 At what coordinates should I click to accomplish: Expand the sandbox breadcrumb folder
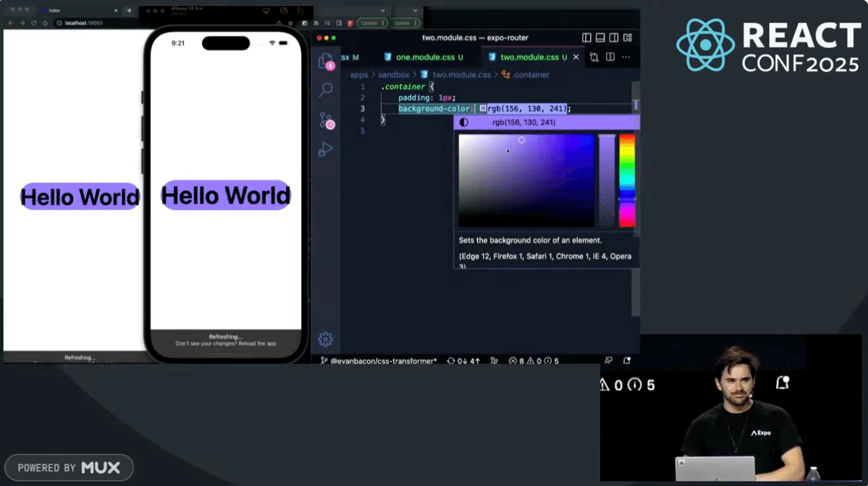click(394, 75)
